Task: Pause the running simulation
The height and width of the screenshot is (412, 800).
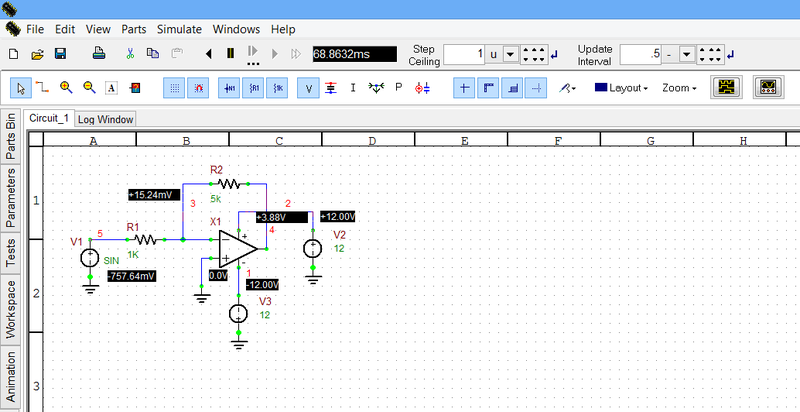Action: coord(230,53)
